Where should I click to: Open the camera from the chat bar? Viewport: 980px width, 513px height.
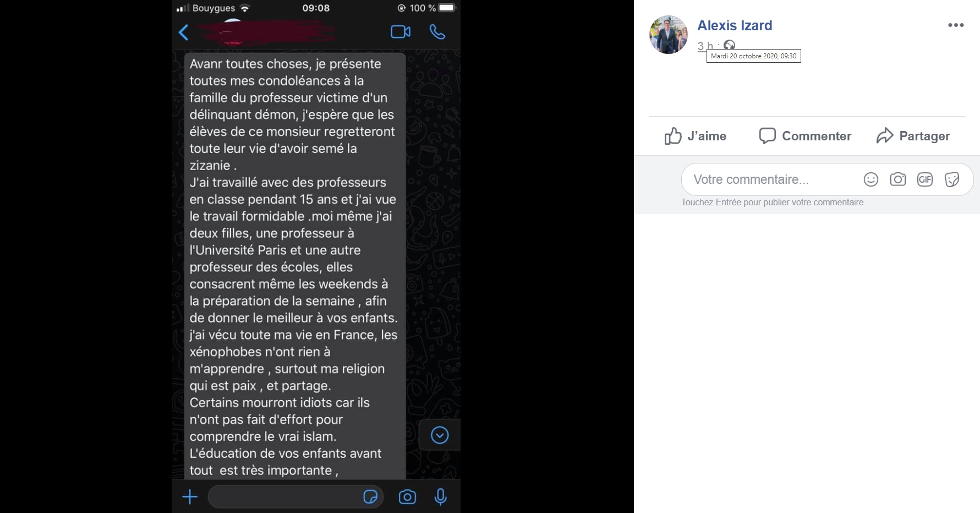click(x=407, y=497)
